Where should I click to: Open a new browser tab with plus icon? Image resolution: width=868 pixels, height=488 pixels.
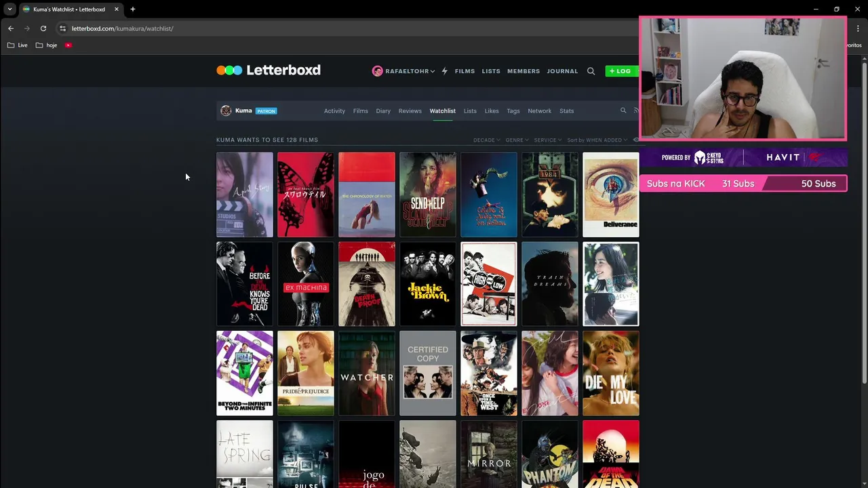(x=133, y=9)
